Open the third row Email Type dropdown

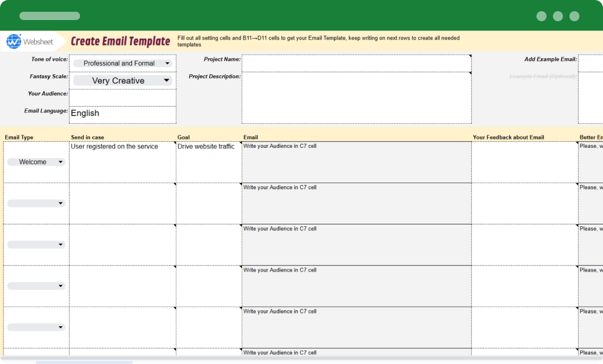[x=36, y=244]
